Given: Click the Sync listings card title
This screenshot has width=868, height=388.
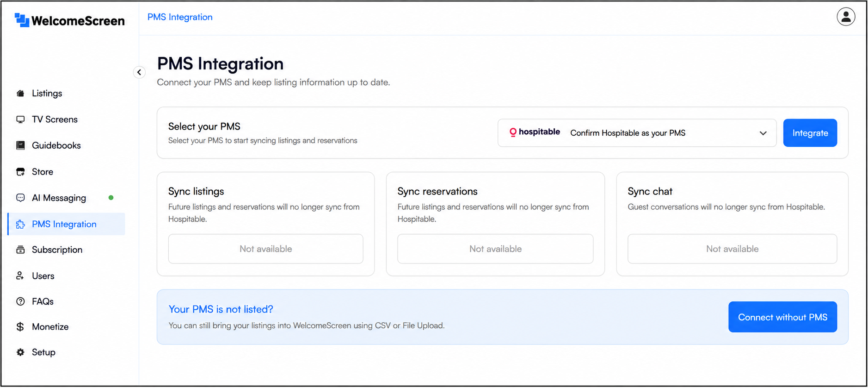Looking at the screenshot, I should [196, 191].
